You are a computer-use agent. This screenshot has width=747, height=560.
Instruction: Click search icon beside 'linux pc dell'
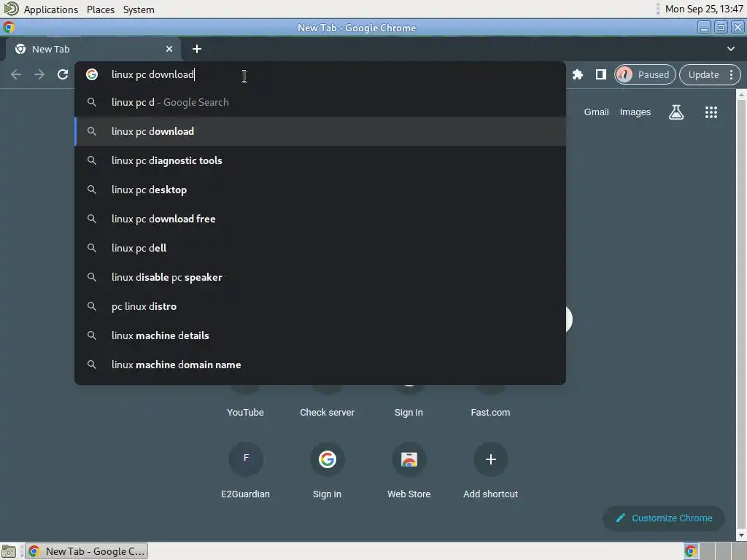92,248
